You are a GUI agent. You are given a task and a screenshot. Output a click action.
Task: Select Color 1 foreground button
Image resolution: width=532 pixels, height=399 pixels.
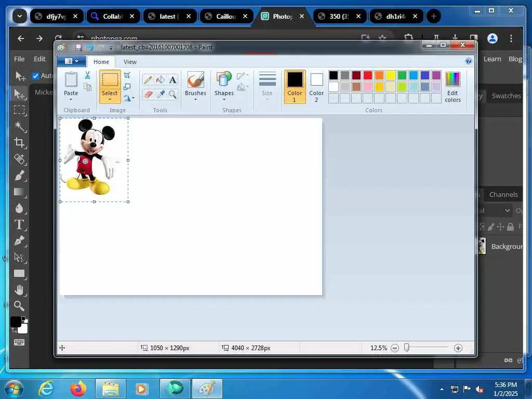(295, 87)
